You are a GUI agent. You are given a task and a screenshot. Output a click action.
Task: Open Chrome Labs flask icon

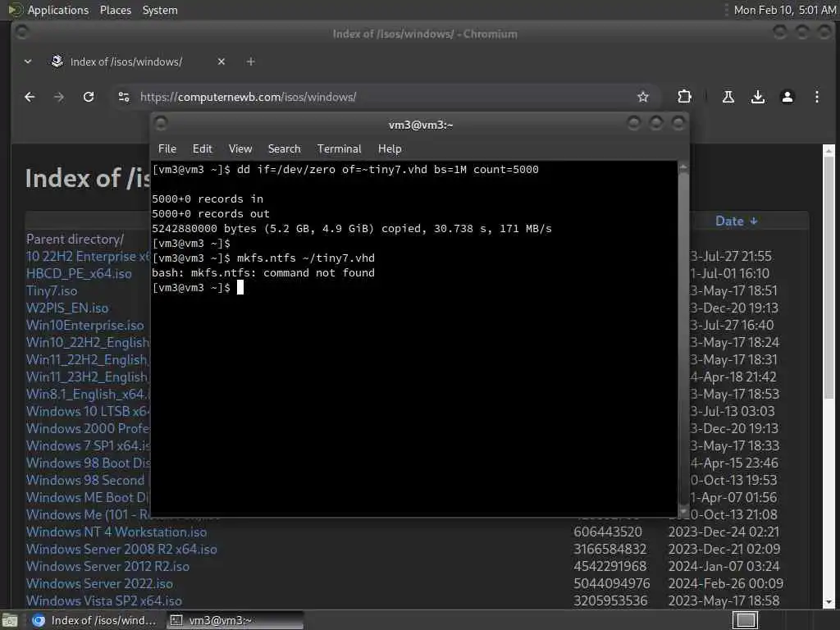[728, 97]
